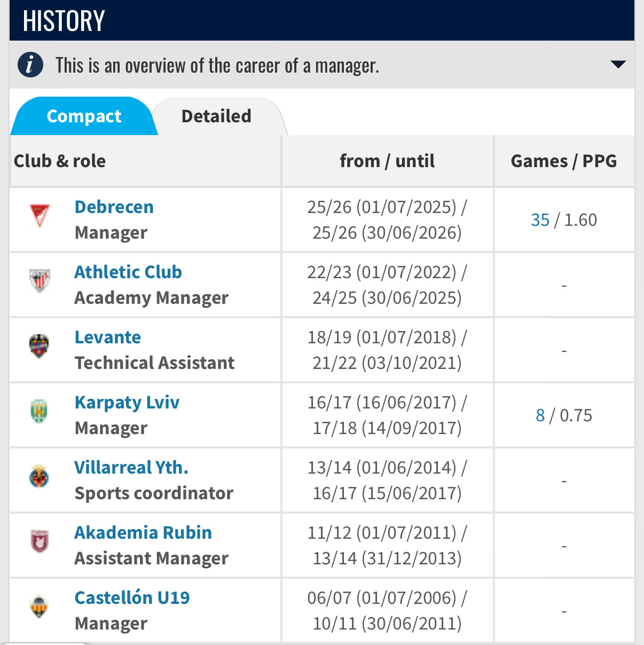Select the Compact tab

pyautogui.click(x=84, y=116)
